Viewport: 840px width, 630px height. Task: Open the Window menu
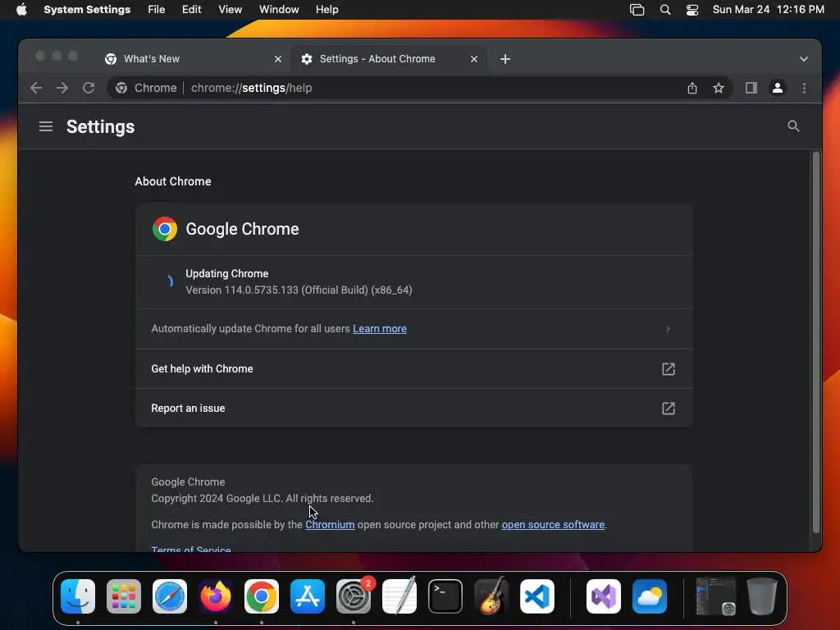pos(279,10)
